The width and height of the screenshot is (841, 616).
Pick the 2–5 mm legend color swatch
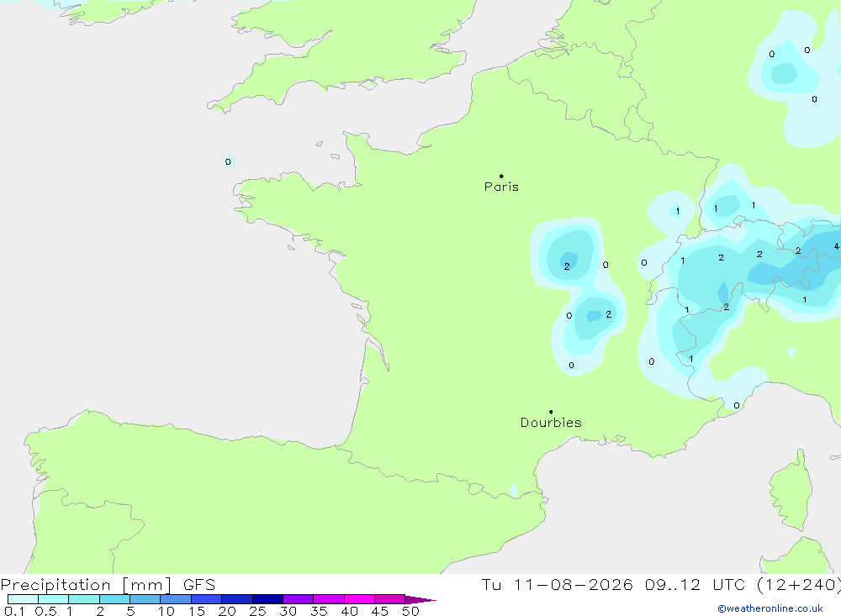click(114, 599)
